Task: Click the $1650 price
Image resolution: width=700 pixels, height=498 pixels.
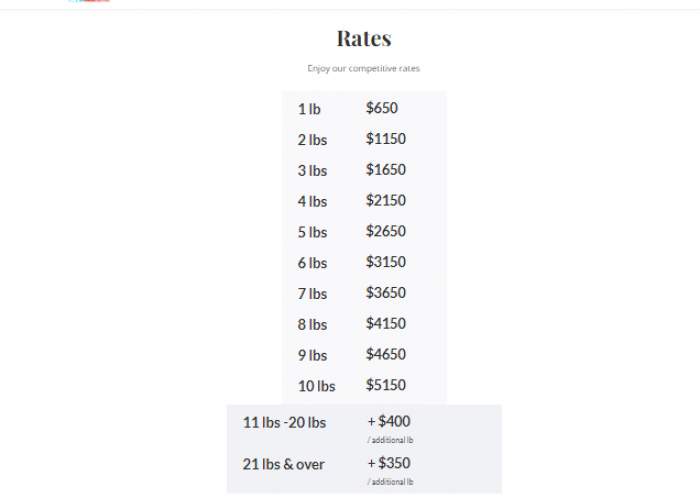Action: [386, 170]
